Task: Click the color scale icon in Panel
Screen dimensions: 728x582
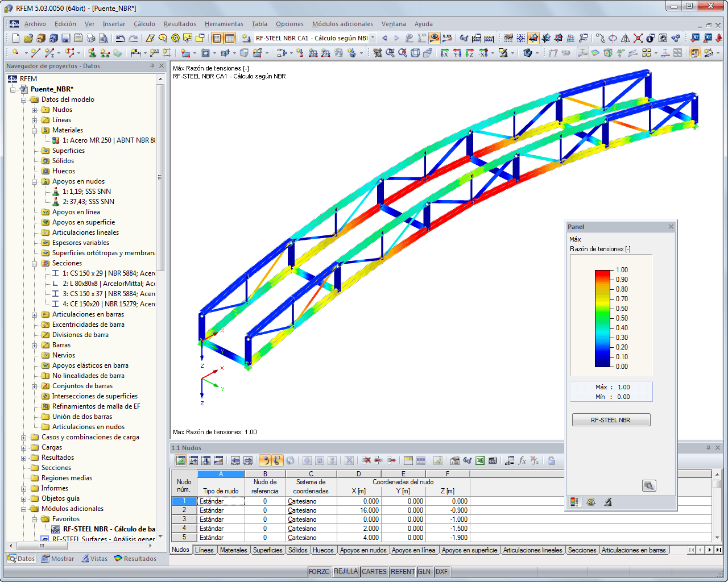Action: (574, 502)
